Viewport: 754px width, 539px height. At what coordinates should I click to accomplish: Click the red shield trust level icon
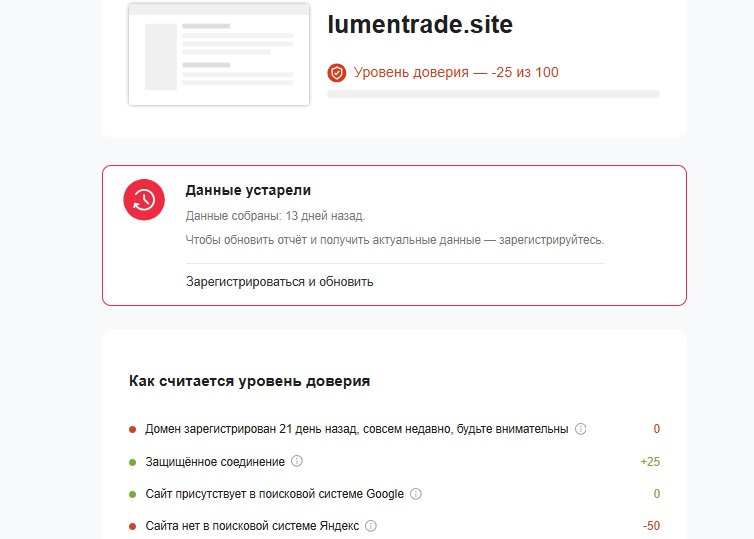[337, 73]
